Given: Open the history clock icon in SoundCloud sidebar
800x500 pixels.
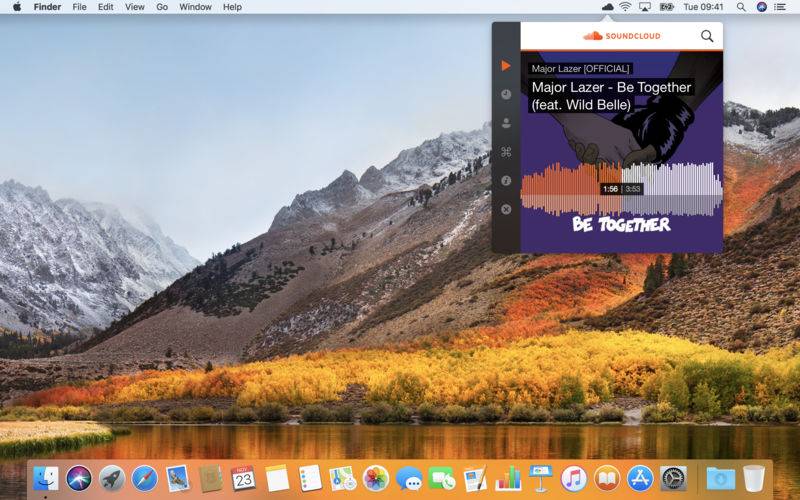Looking at the screenshot, I should coord(506,94).
